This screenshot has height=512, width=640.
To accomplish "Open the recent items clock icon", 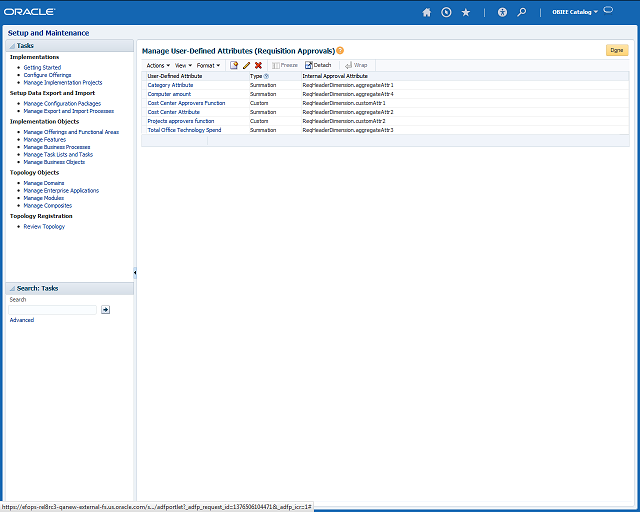I will tap(446, 12).
